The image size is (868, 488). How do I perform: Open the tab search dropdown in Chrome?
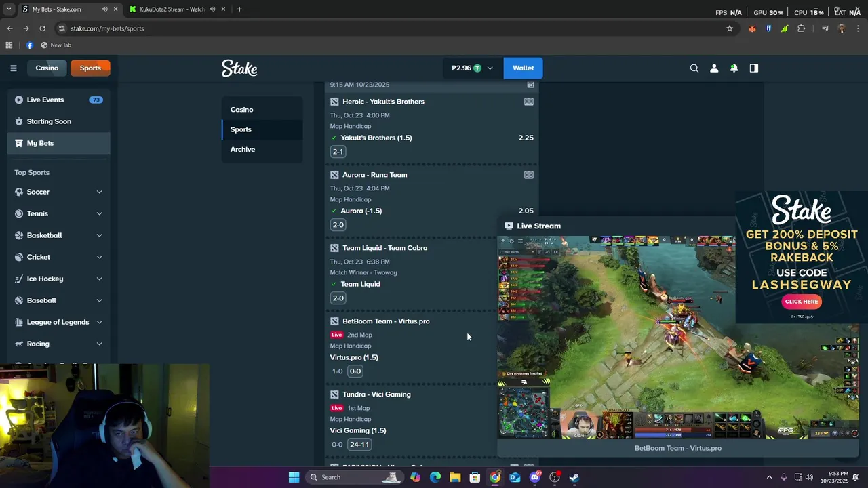(9, 9)
